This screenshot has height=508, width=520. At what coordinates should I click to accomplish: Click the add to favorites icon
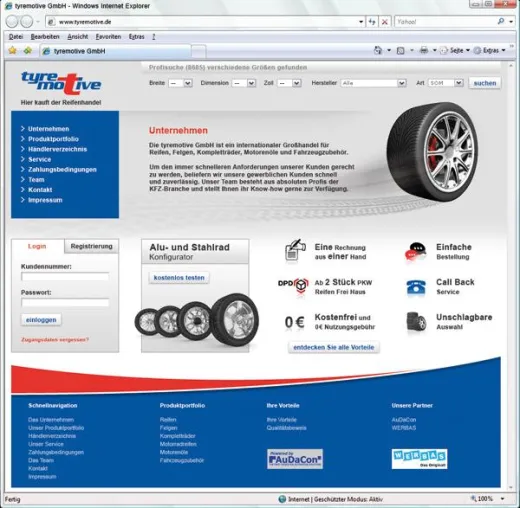[x=28, y=51]
